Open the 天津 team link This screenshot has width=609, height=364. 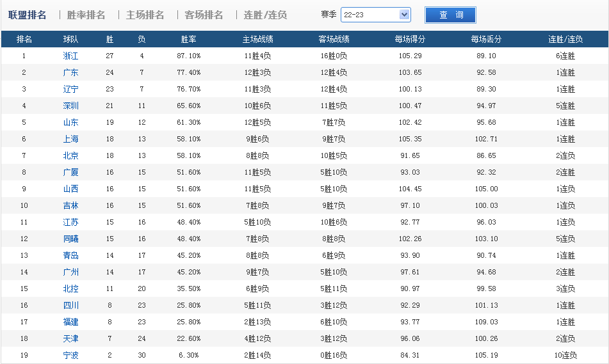click(x=70, y=338)
